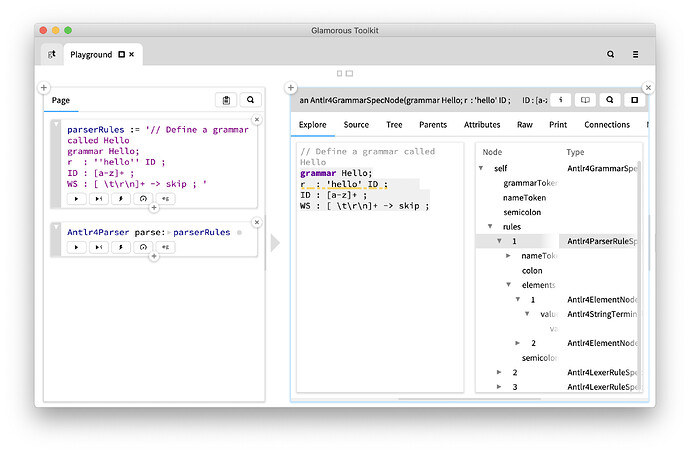Image resolution: width=690 pixels, height=453 pixels.
Task: Run the parserRules snippet with its play button
Action: (77, 199)
